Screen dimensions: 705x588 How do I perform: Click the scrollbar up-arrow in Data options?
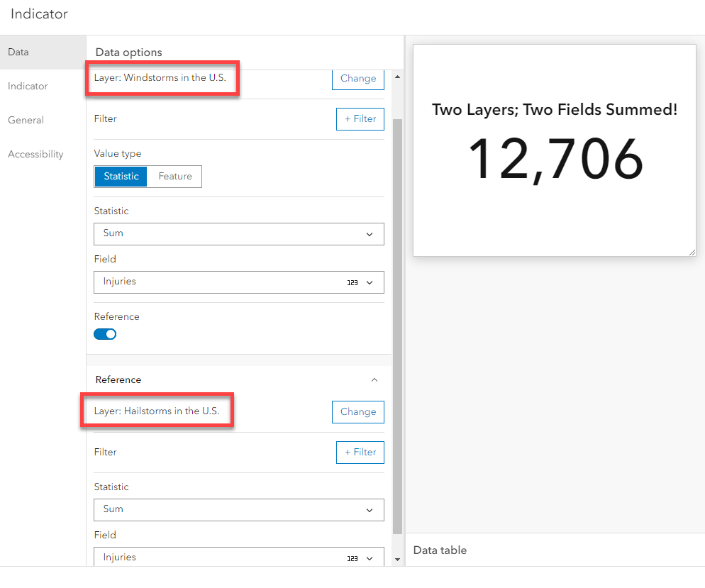pyautogui.click(x=397, y=77)
